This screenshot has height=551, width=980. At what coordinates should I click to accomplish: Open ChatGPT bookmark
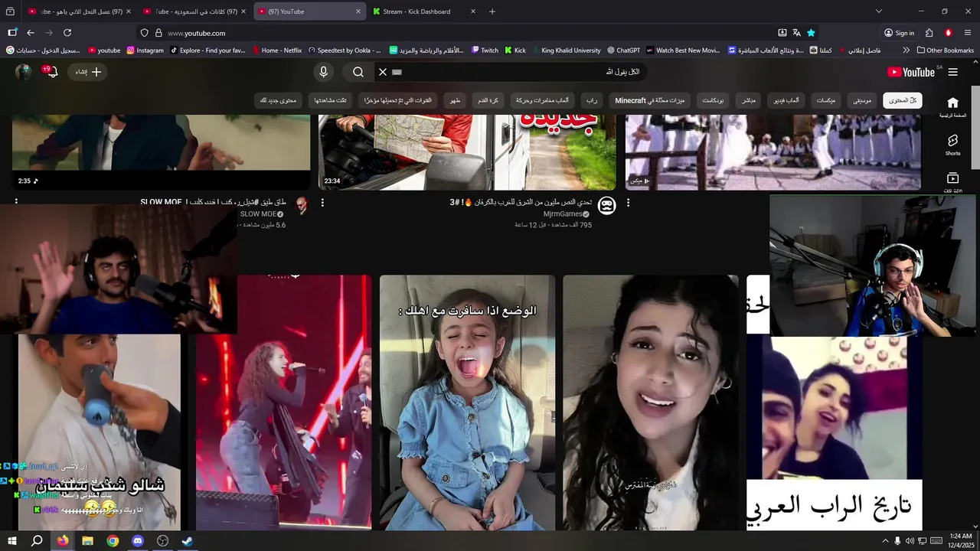coord(623,51)
